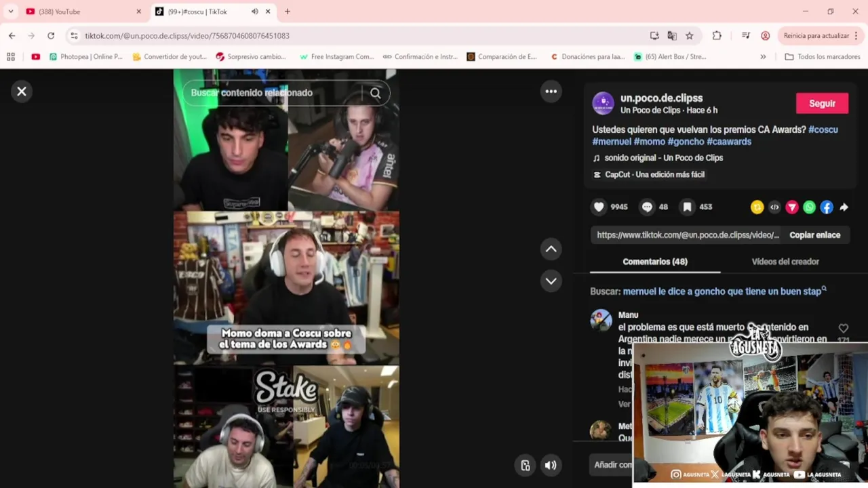The height and width of the screenshot is (488, 868).
Task: View site information icon in address bar
Action: (74, 36)
